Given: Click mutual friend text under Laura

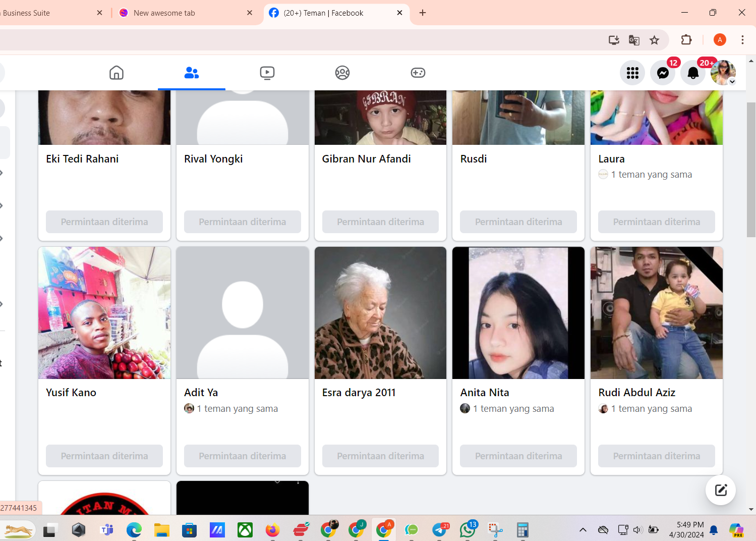Looking at the screenshot, I should [x=652, y=175].
